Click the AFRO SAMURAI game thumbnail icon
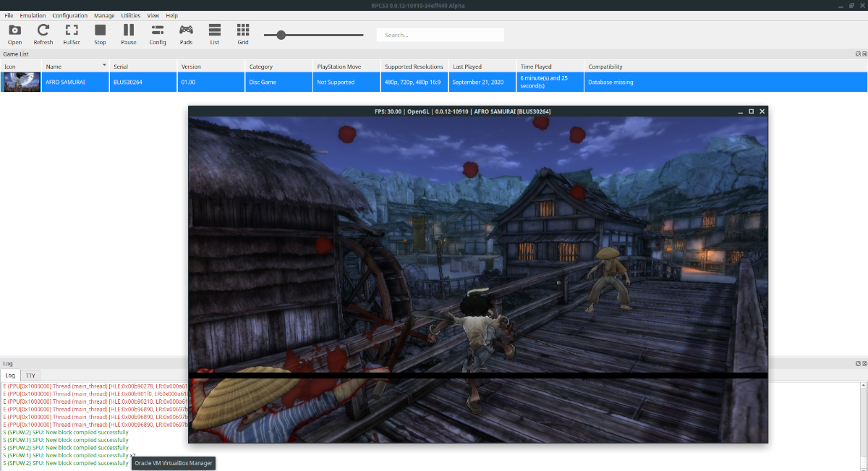 tap(21, 82)
